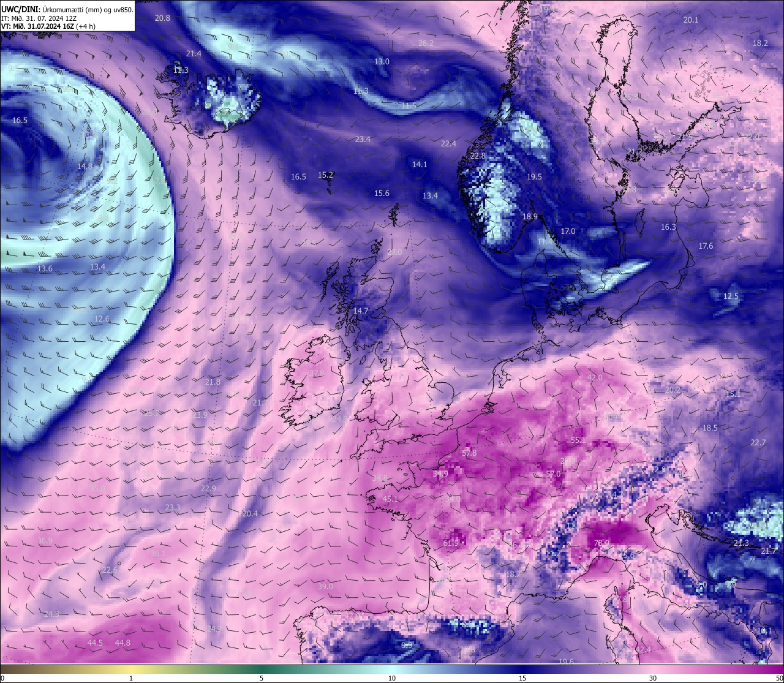Click the map value '15.1'

(x=733, y=394)
